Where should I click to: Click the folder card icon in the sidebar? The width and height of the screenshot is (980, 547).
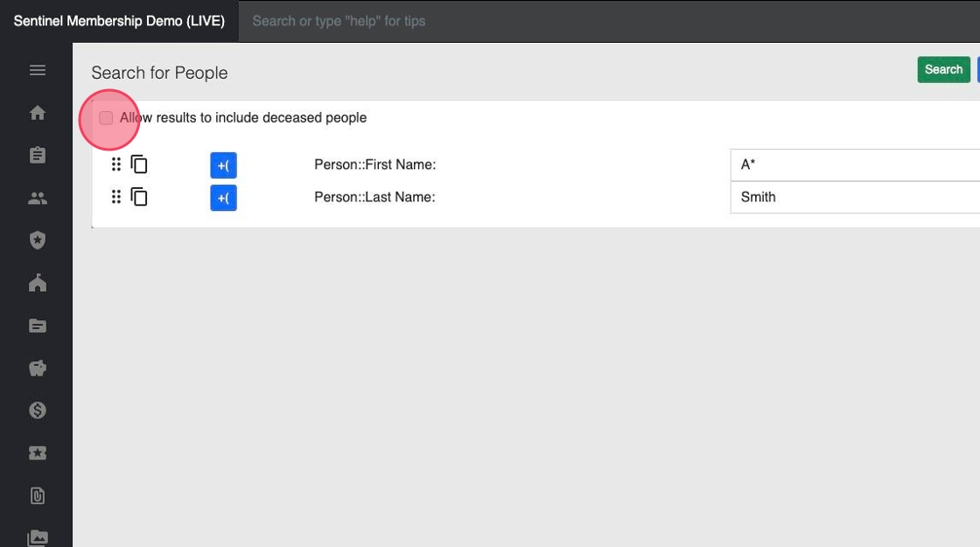(x=37, y=326)
